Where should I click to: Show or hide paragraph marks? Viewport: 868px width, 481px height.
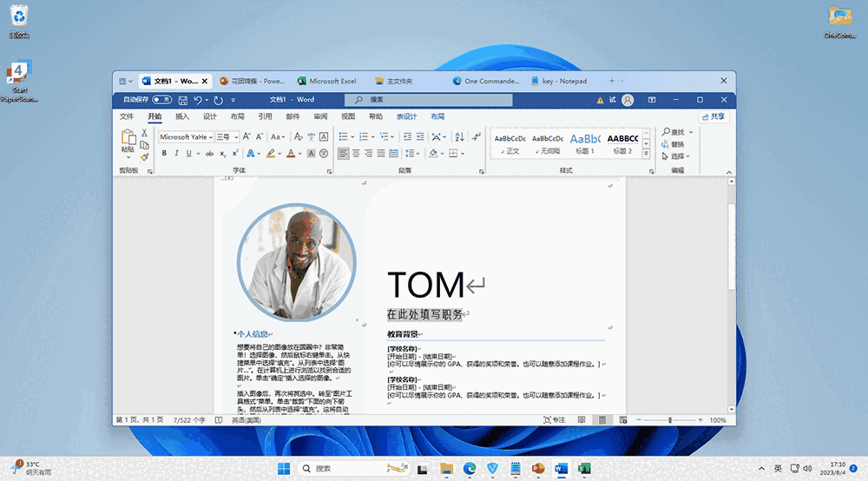tap(476, 137)
